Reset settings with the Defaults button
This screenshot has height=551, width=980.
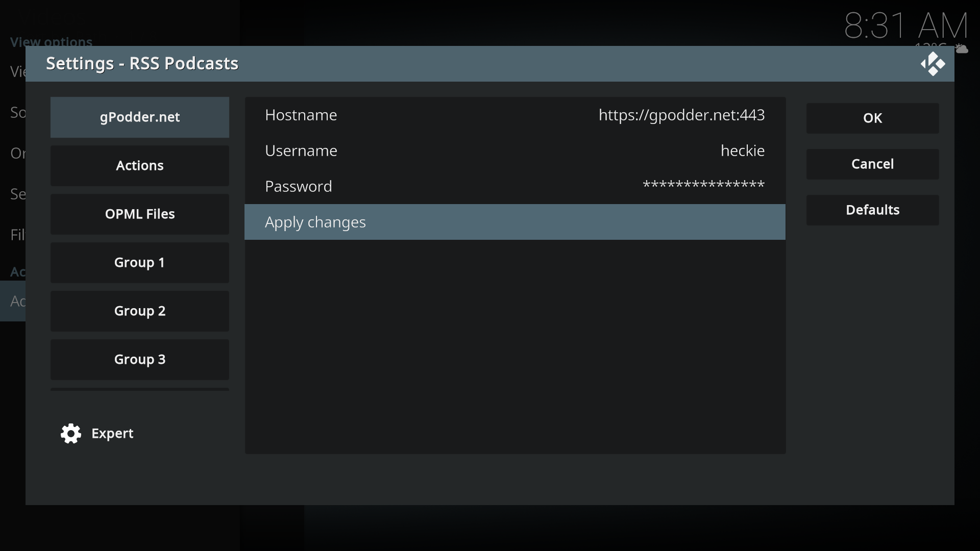point(872,210)
